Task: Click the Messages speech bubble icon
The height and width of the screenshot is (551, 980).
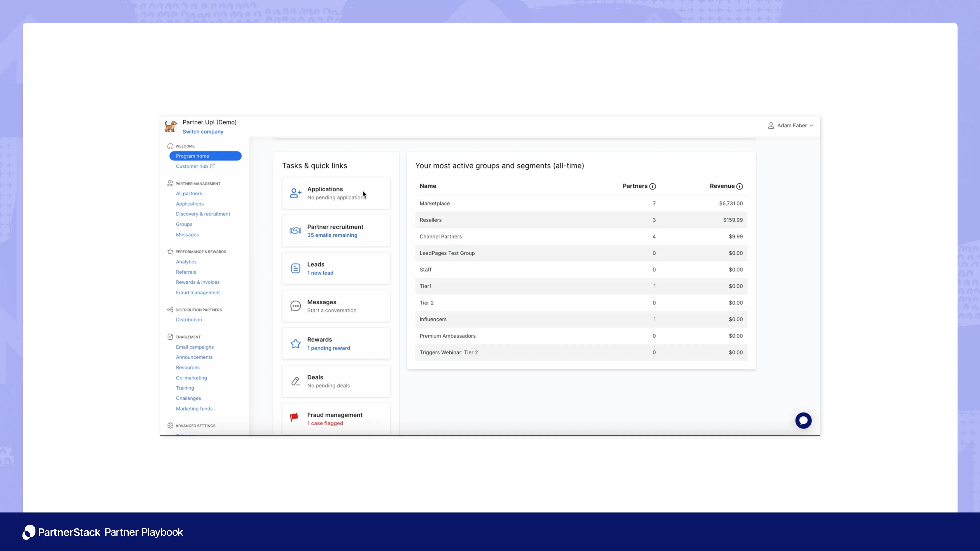Action: [x=295, y=305]
